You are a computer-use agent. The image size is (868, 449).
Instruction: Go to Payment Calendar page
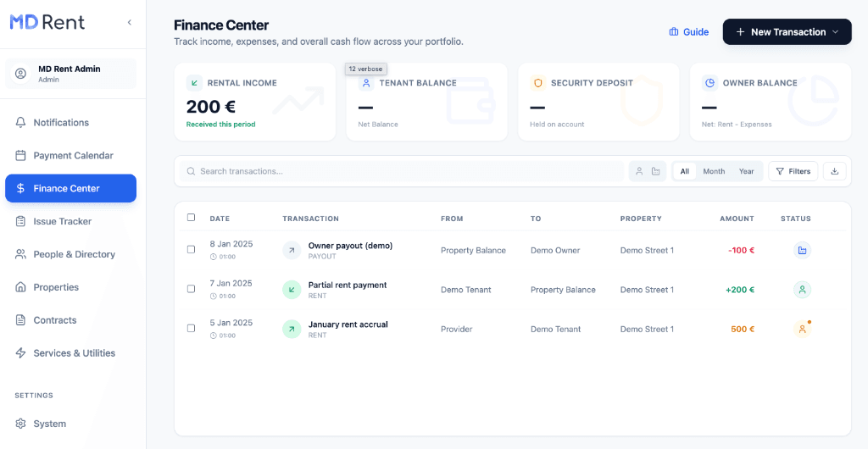(x=71, y=155)
